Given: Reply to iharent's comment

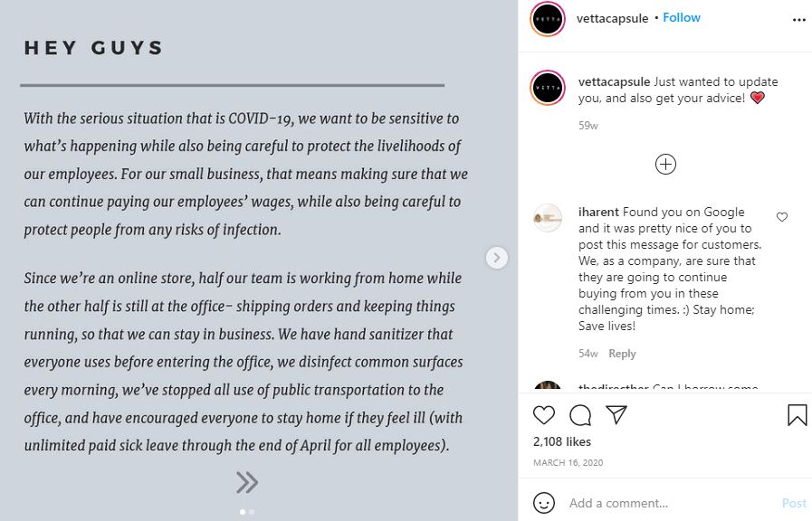Looking at the screenshot, I should coord(622,354).
